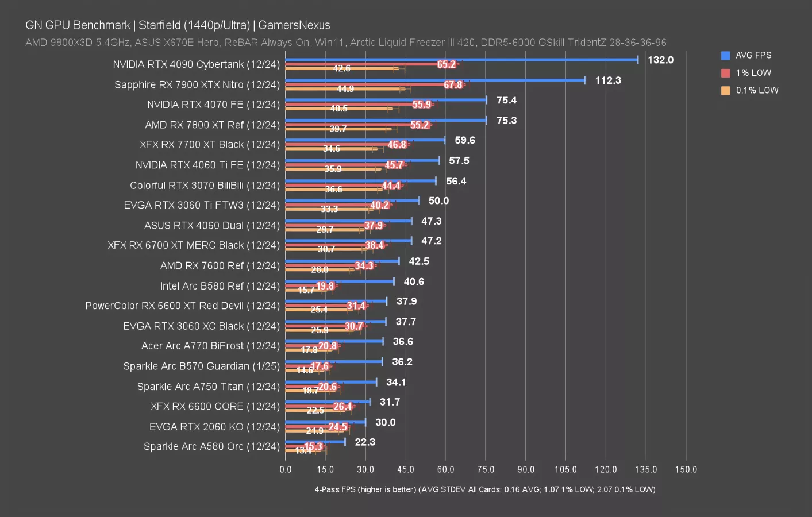Click the 150.0 x-axis tick label

point(686,469)
